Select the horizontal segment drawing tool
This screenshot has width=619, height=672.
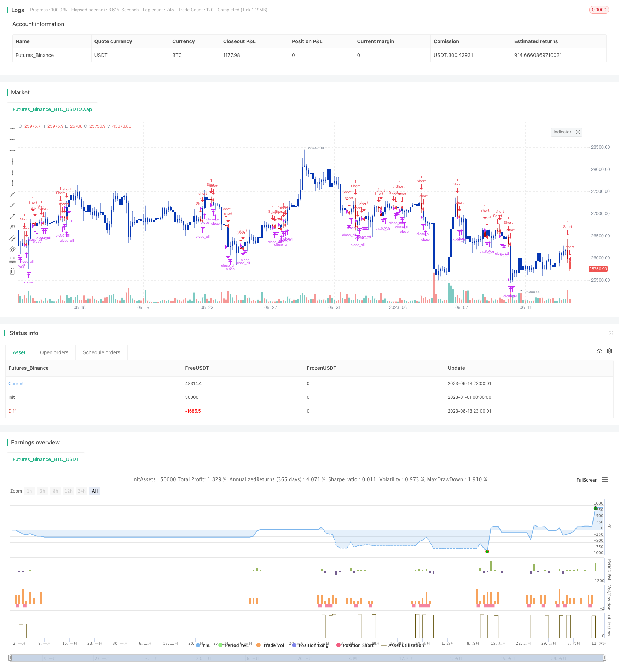click(12, 150)
